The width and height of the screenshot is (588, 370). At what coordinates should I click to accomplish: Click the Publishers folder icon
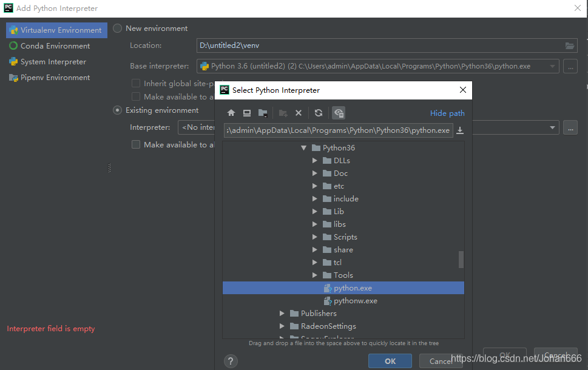coord(294,314)
